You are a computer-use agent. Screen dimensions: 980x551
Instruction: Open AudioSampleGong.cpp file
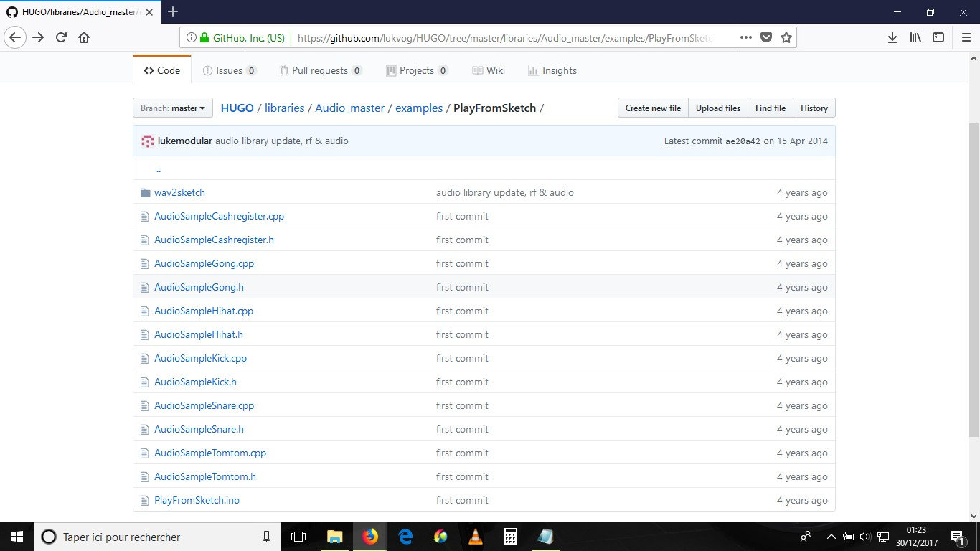pos(204,263)
